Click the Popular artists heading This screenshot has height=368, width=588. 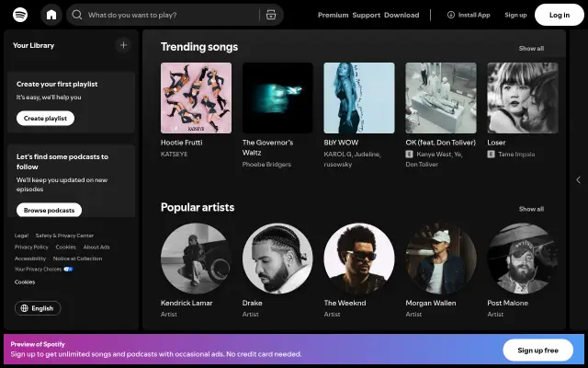pos(198,207)
